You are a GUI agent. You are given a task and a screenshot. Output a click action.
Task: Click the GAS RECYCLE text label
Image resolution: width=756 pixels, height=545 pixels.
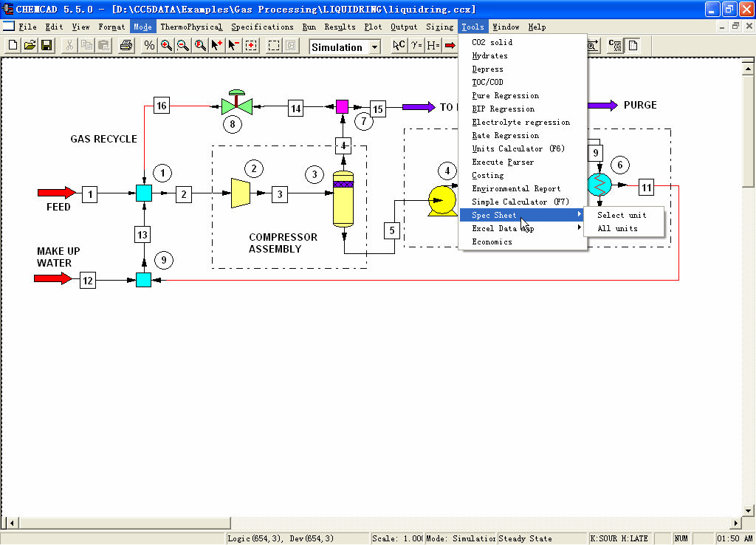pos(103,139)
